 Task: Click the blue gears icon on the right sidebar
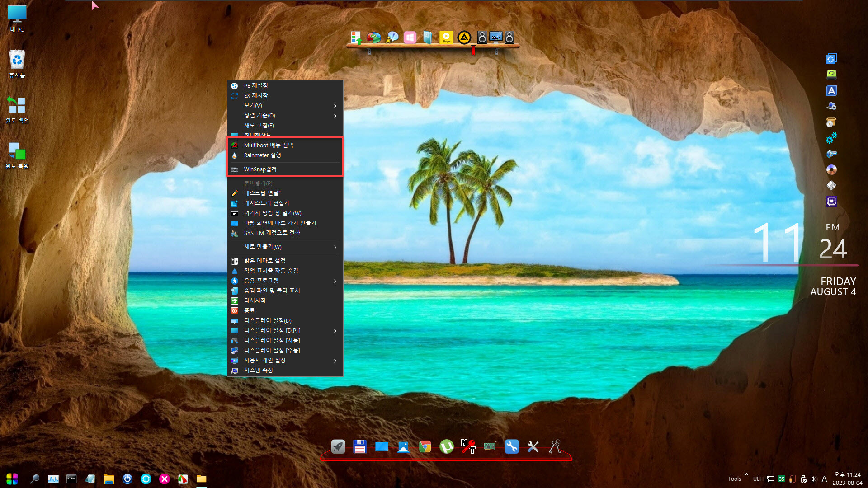point(831,138)
